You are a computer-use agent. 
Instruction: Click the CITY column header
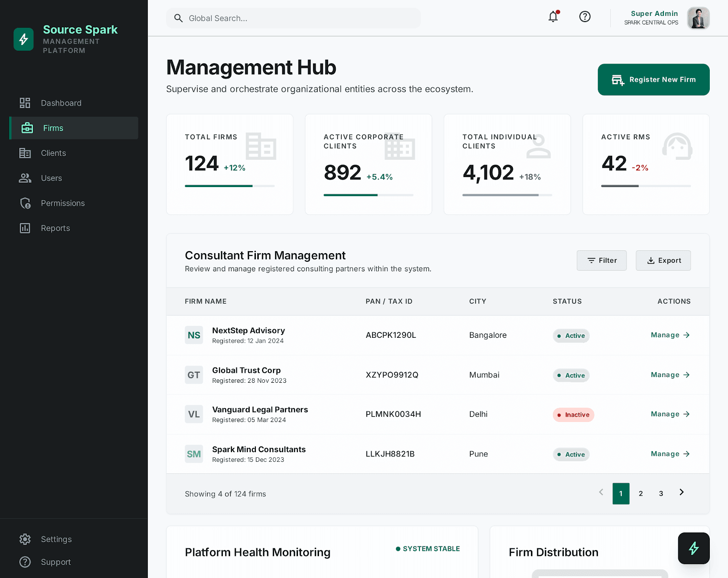pos(477,301)
